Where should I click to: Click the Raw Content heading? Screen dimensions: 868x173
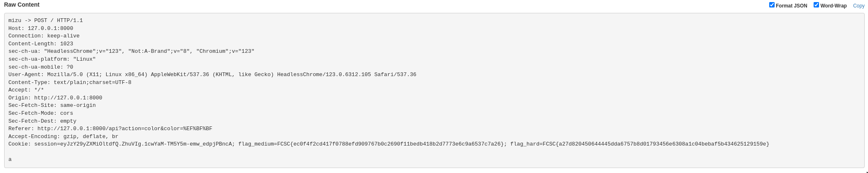coord(22,5)
